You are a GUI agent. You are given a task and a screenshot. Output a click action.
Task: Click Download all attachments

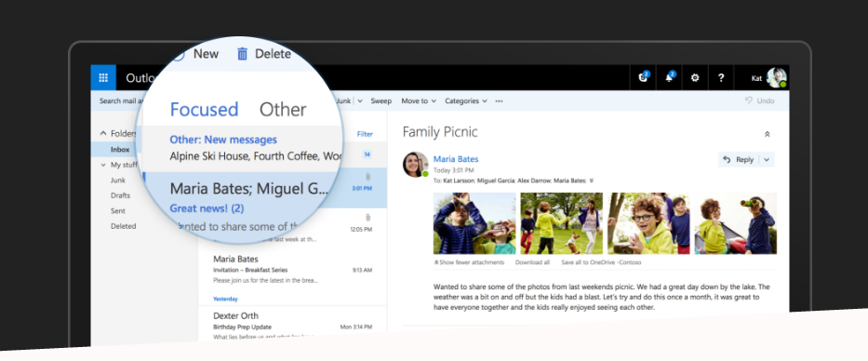(x=532, y=262)
